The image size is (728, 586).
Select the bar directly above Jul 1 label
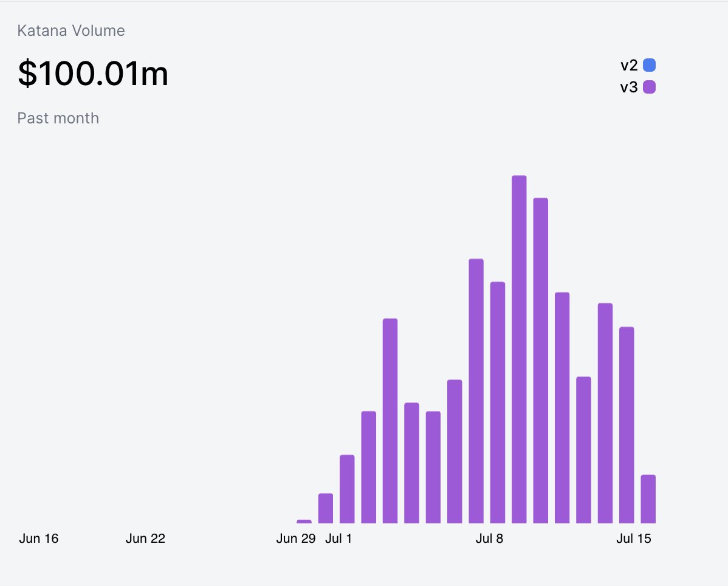coord(347,489)
